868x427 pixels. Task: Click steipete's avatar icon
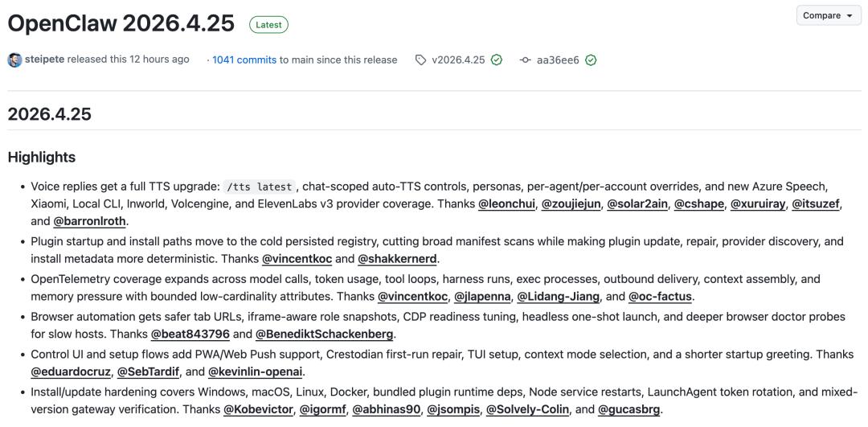click(x=14, y=60)
